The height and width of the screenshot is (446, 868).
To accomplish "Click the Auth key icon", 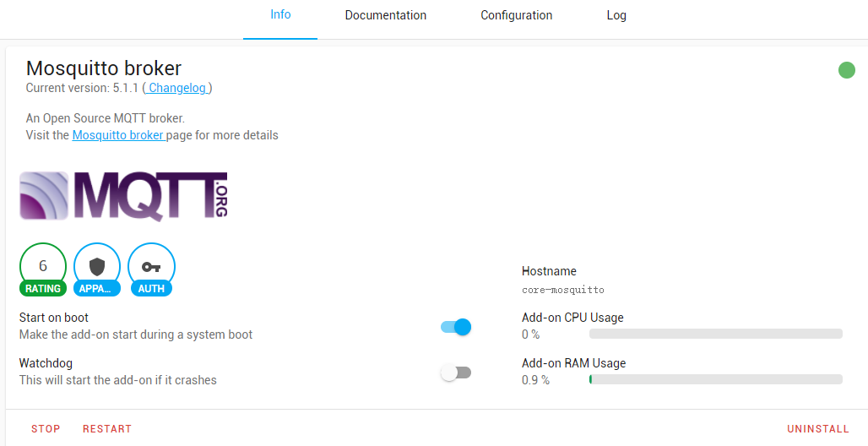I will tap(151, 267).
